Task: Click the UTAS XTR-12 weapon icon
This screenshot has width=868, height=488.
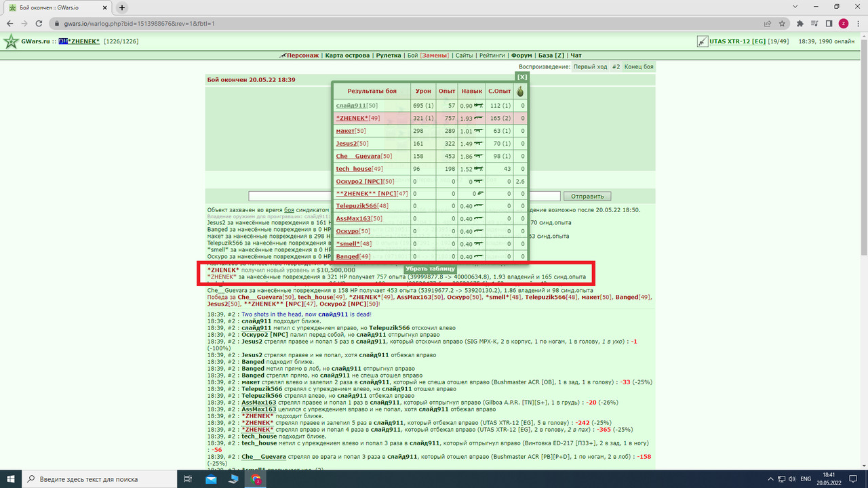Action: pyautogui.click(x=703, y=41)
